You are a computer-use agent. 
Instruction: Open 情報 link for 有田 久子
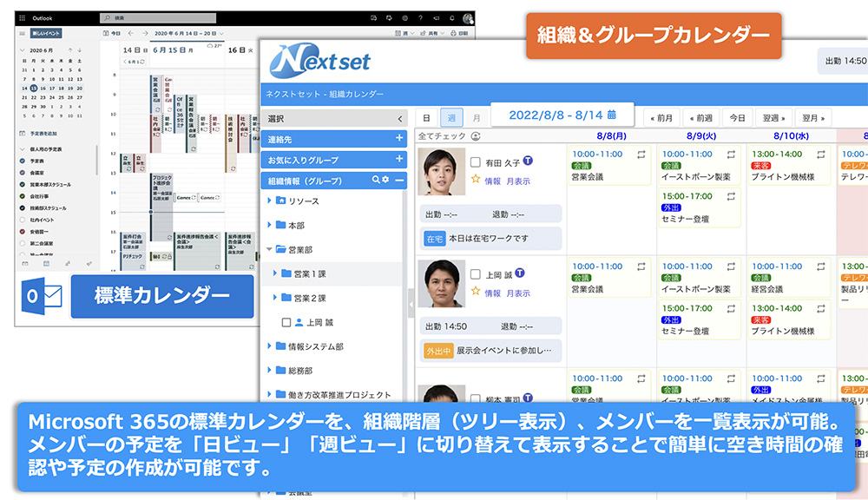coord(493,181)
